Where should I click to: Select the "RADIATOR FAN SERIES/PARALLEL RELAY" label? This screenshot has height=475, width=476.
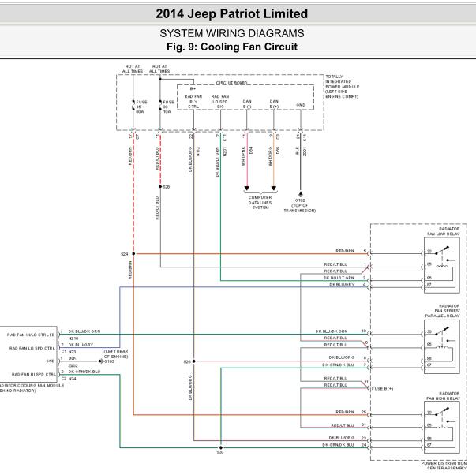(442, 311)
